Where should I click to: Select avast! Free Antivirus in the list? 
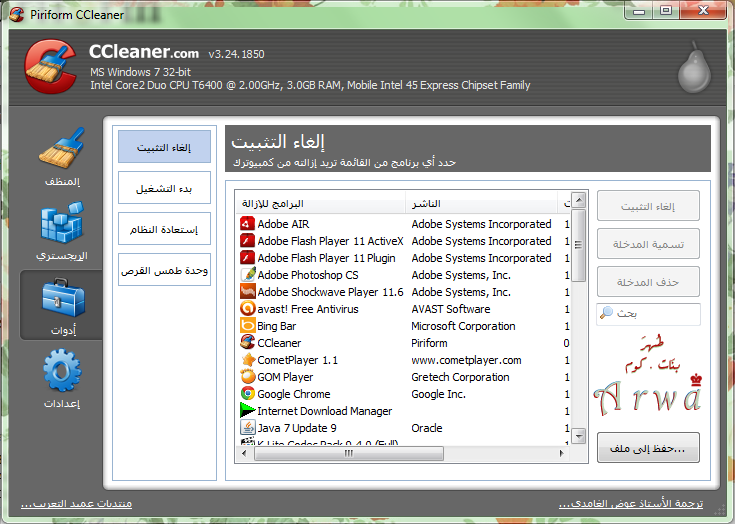click(307, 309)
